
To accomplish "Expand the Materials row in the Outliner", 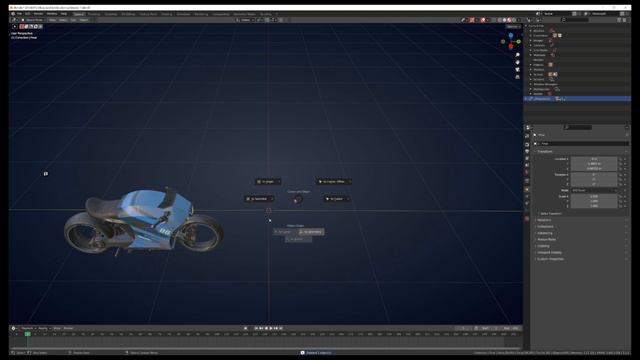I will tap(531, 55).
